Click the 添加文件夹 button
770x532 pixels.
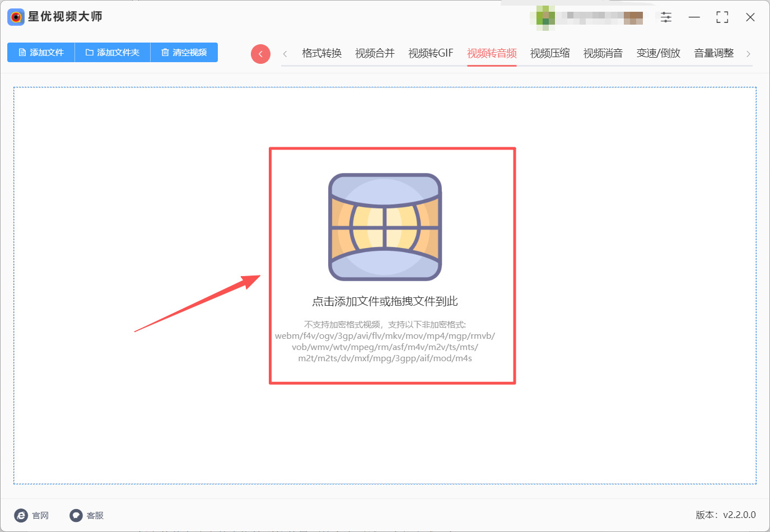113,53
